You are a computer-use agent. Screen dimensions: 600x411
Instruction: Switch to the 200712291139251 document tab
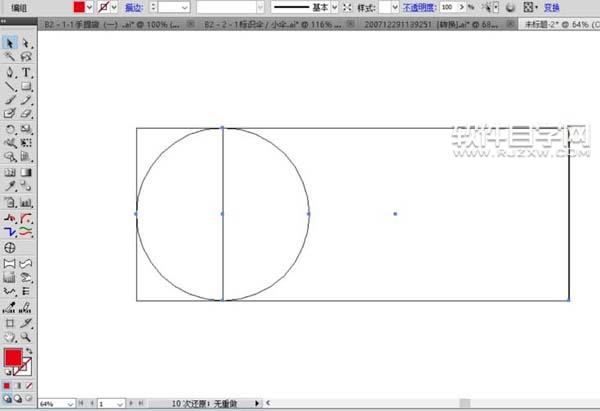click(x=432, y=24)
